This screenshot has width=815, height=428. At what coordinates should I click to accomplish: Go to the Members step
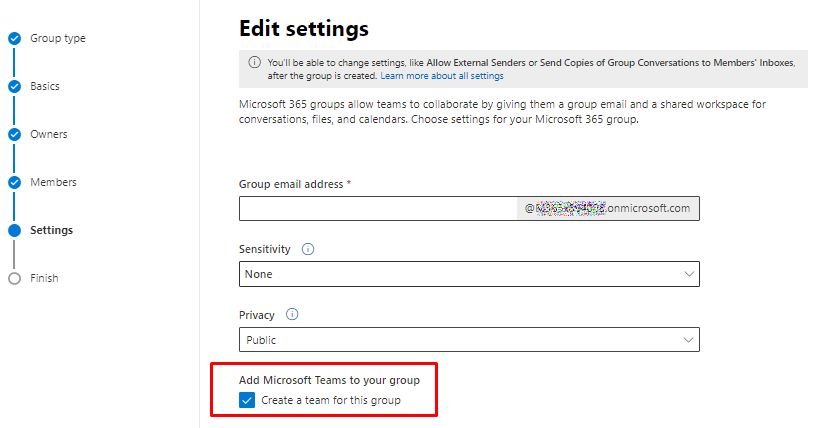53,182
